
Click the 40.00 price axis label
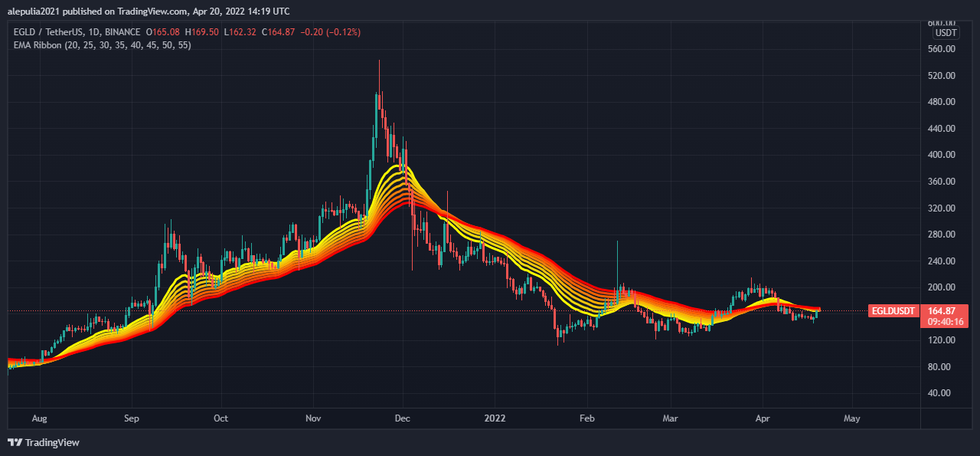(940, 393)
